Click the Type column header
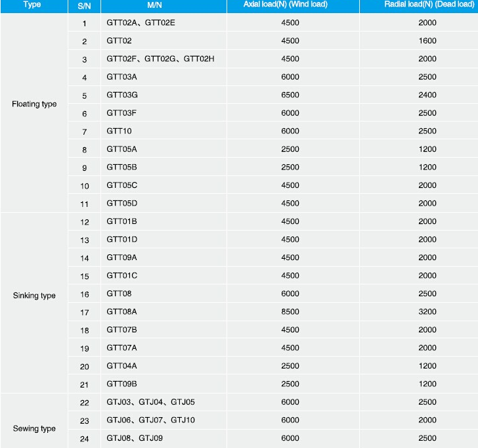The width and height of the screenshot is (478, 448). (32, 5)
